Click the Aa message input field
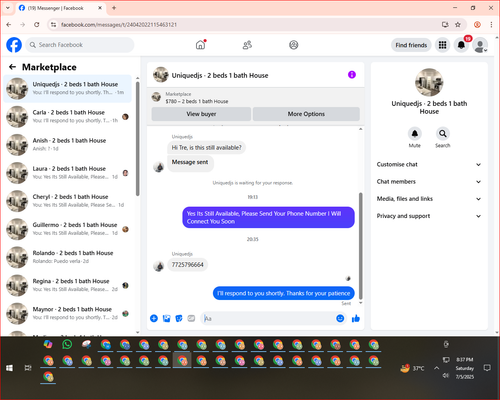This screenshot has width=500, height=400. click(268, 319)
